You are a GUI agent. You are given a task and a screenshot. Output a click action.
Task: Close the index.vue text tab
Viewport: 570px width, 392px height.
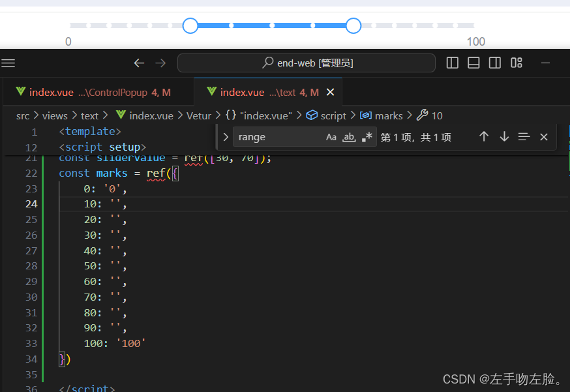pyautogui.click(x=330, y=93)
